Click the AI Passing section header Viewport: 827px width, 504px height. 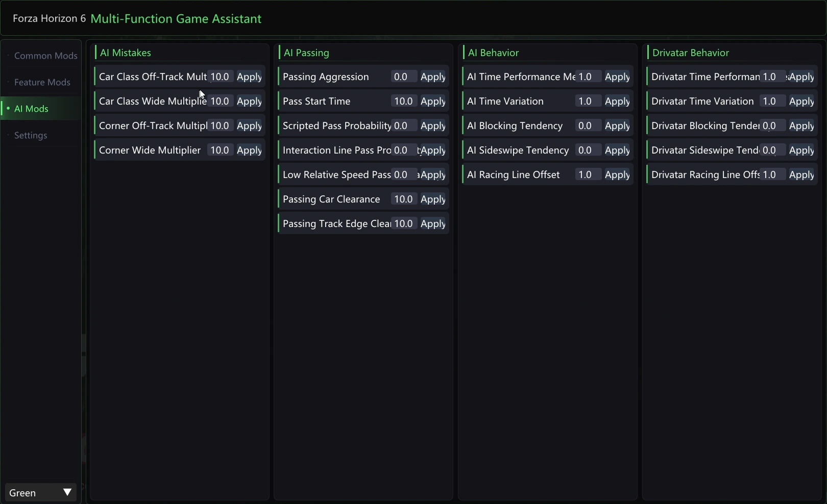tap(306, 53)
